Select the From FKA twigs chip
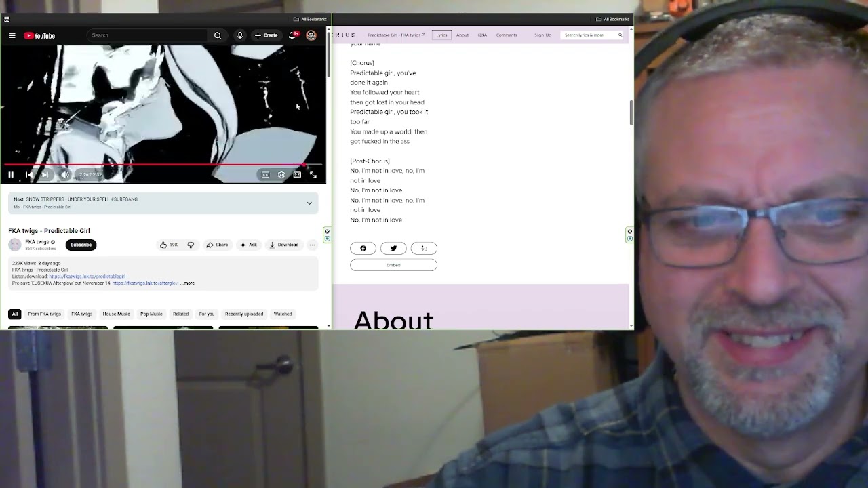The image size is (868, 488). pyautogui.click(x=44, y=314)
